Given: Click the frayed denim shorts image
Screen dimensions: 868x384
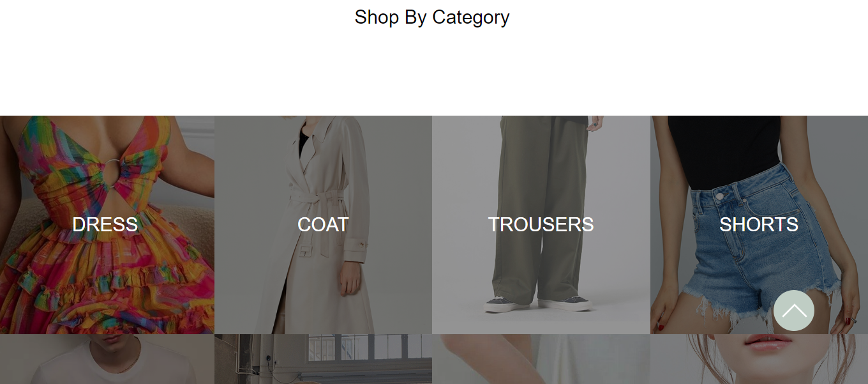Looking at the screenshot, I should [x=759, y=225].
